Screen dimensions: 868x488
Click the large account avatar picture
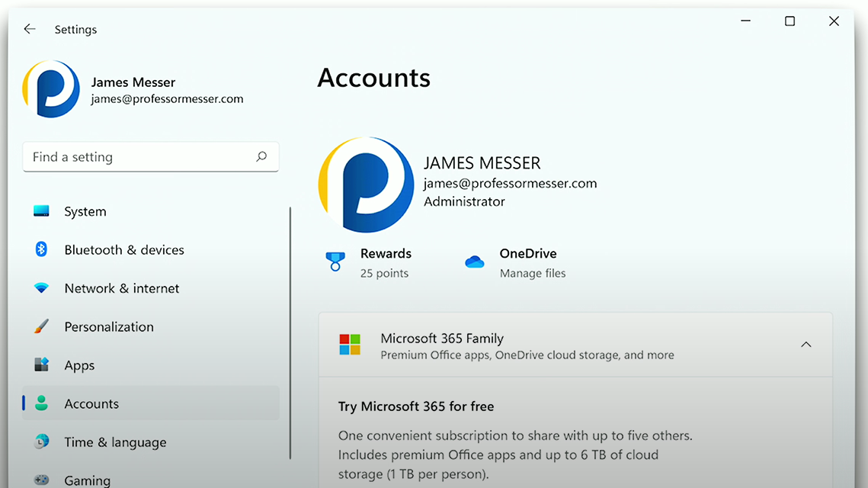point(366,185)
